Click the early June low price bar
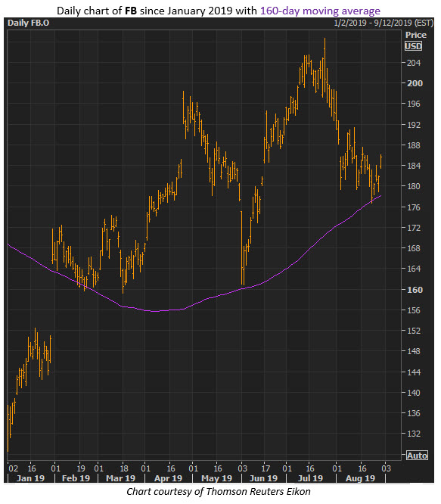The height and width of the screenshot is (504, 441). 241,247
